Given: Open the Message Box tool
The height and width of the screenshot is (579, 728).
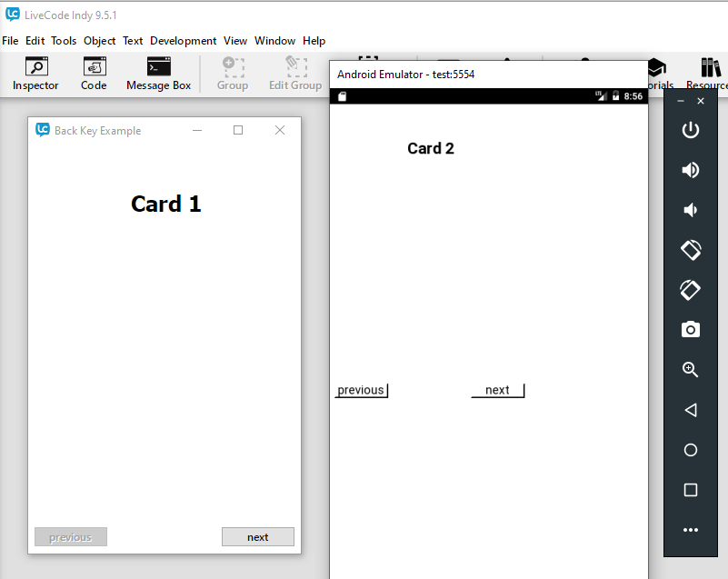Looking at the screenshot, I should [158, 74].
